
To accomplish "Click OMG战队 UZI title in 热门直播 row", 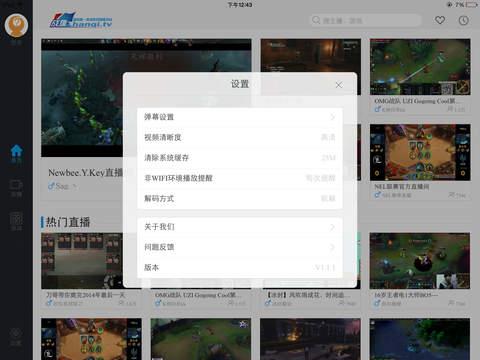I will point(198,295).
